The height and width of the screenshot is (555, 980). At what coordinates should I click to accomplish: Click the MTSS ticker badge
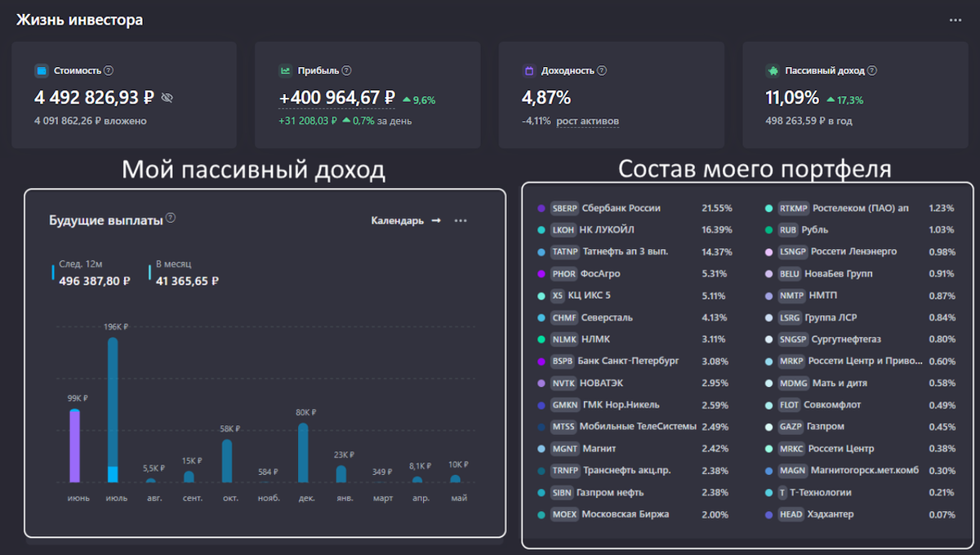click(x=563, y=426)
